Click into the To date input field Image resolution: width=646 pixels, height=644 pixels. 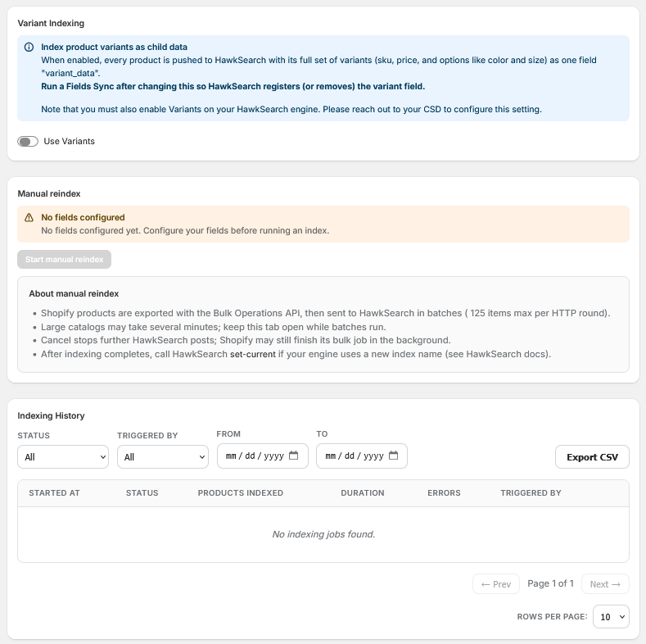pos(362,456)
